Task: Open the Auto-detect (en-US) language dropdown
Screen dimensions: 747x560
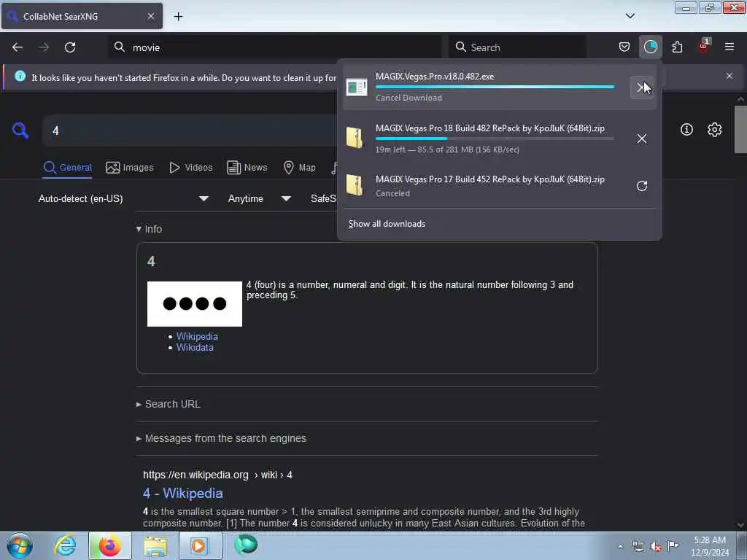Action: point(123,198)
